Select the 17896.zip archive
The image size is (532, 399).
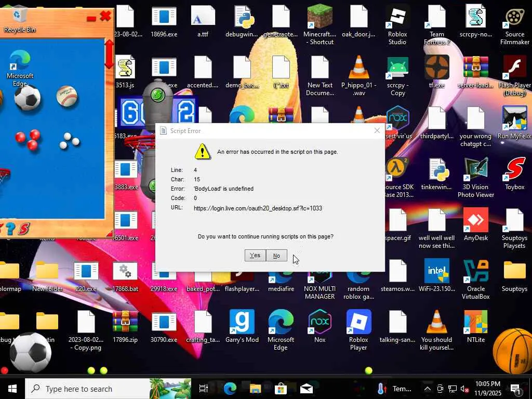[125, 326]
